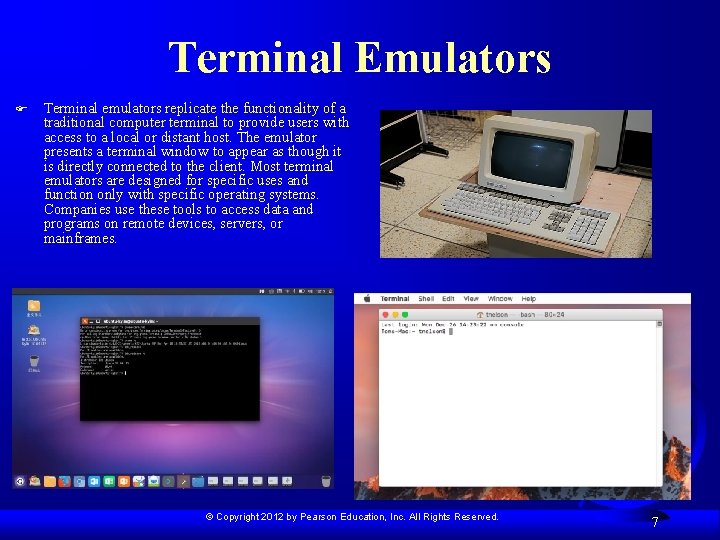
Task: Open the blue folder icon in the dock
Action: click(x=198, y=481)
